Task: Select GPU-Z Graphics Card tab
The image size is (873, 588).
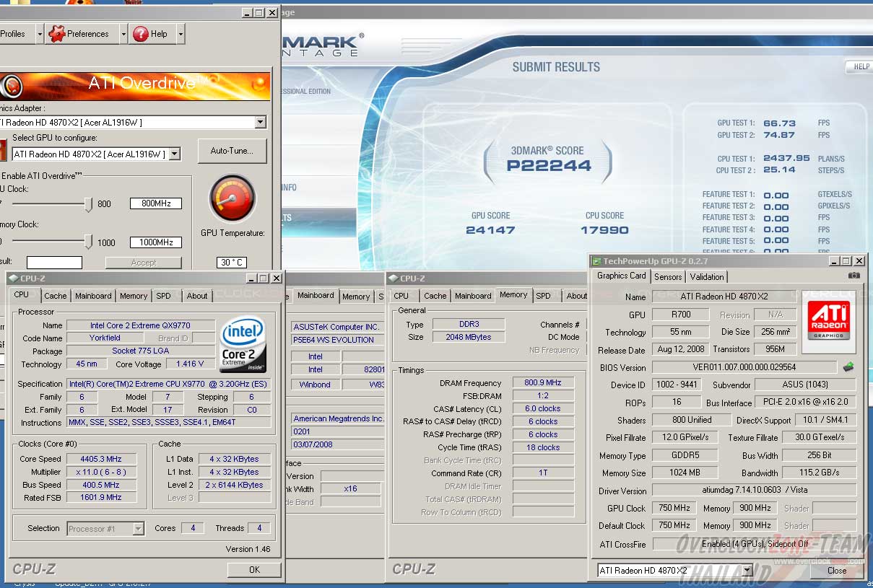Action: [622, 276]
